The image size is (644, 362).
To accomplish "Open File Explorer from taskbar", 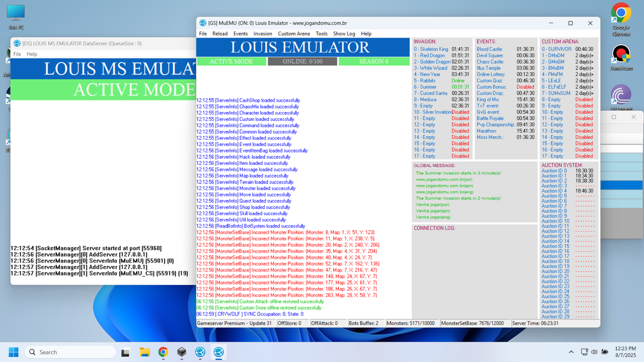I will point(145,352).
